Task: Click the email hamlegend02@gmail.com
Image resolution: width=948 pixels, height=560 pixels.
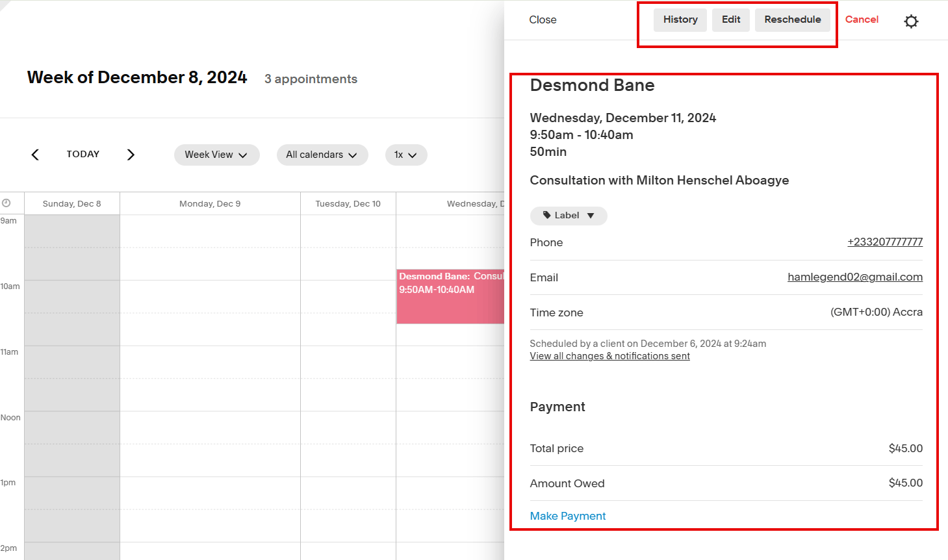Action: click(854, 276)
